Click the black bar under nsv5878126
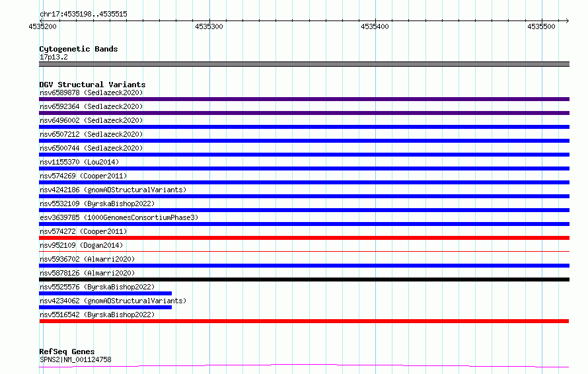The image size is (588, 374). click(x=304, y=280)
